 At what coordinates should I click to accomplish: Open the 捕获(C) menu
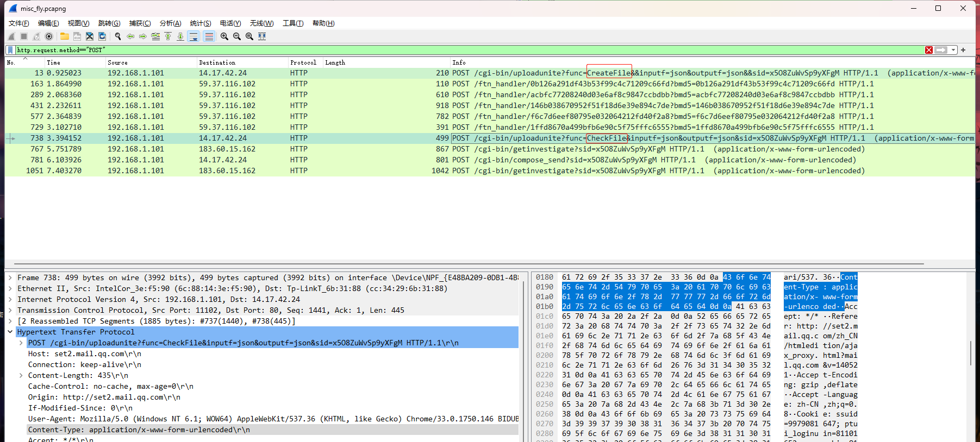pyautogui.click(x=140, y=23)
